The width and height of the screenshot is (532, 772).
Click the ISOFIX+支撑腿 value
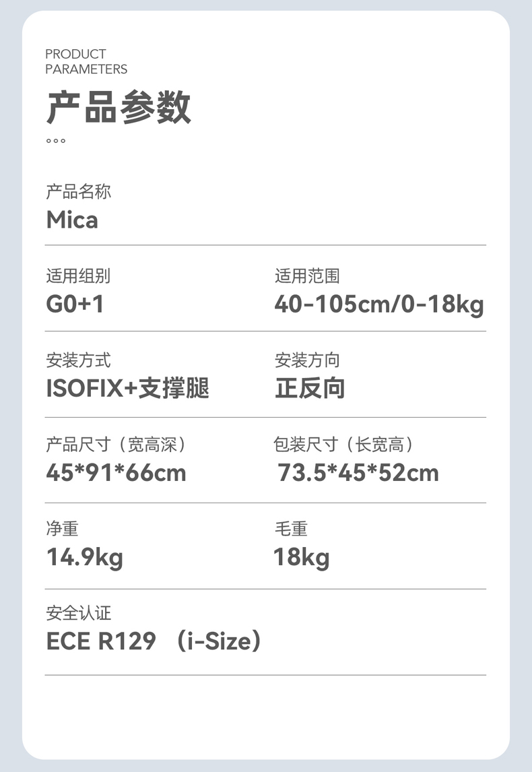click(x=127, y=388)
